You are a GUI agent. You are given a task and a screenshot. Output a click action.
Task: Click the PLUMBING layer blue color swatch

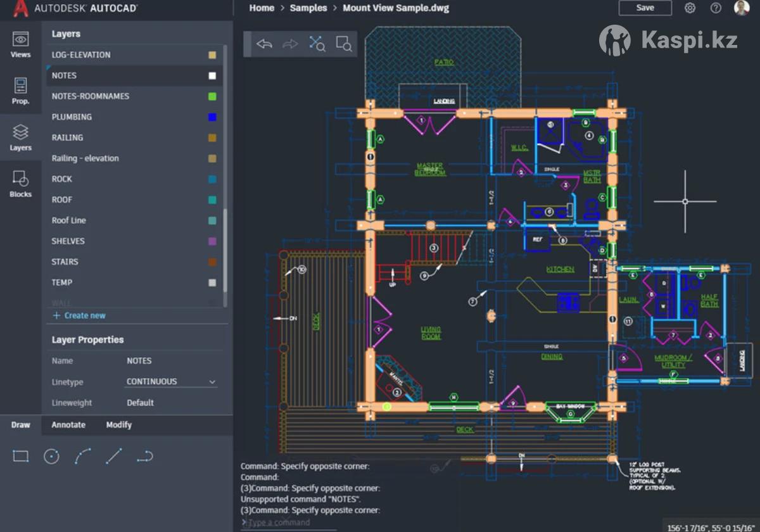[212, 117]
